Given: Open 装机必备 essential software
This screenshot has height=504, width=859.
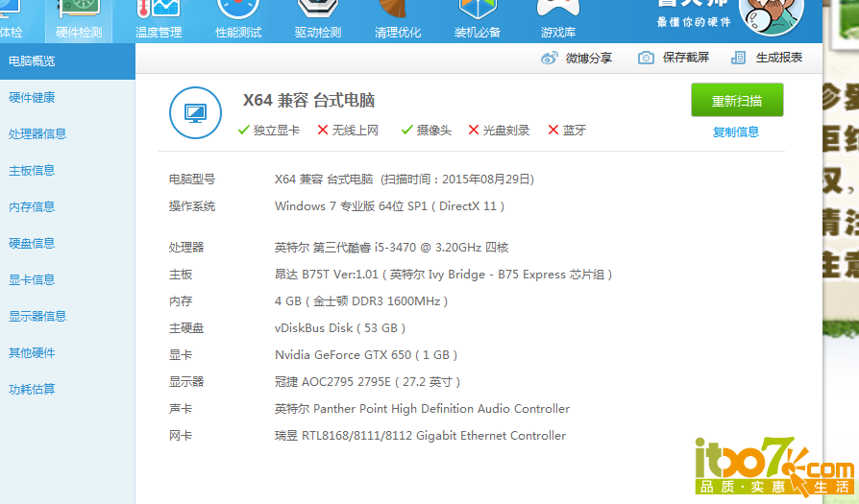Looking at the screenshot, I should [x=478, y=22].
